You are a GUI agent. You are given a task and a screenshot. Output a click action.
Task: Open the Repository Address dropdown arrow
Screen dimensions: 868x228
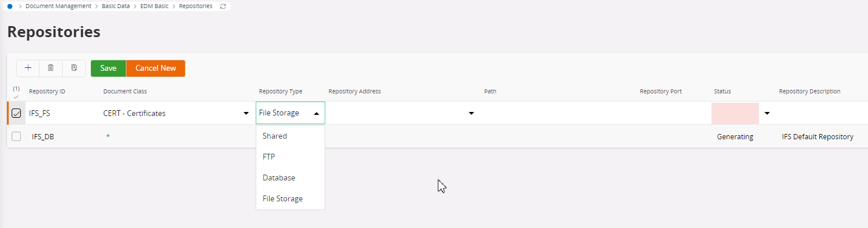[x=471, y=113]
